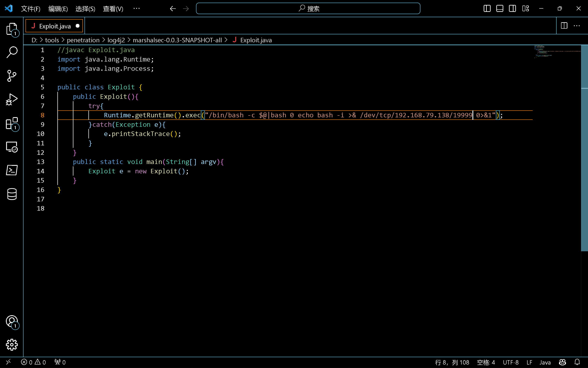Click the getRuntime().exec call
Screen dimensions: 588x368
point(168,115)
